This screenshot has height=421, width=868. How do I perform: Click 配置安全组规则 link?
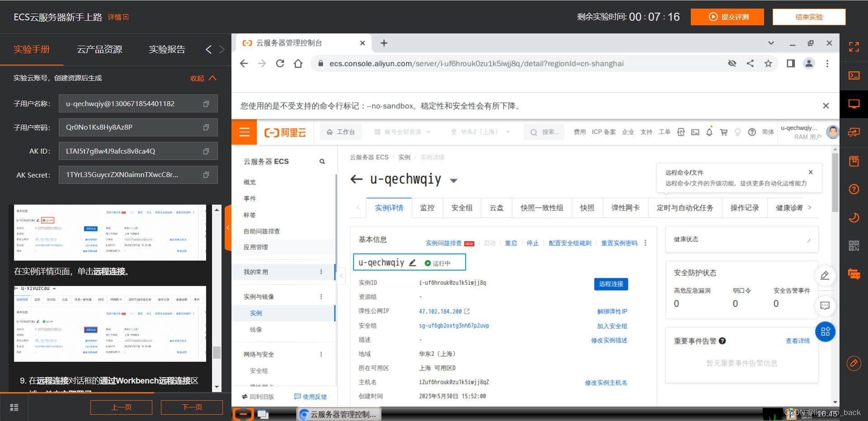pos(570,243)
